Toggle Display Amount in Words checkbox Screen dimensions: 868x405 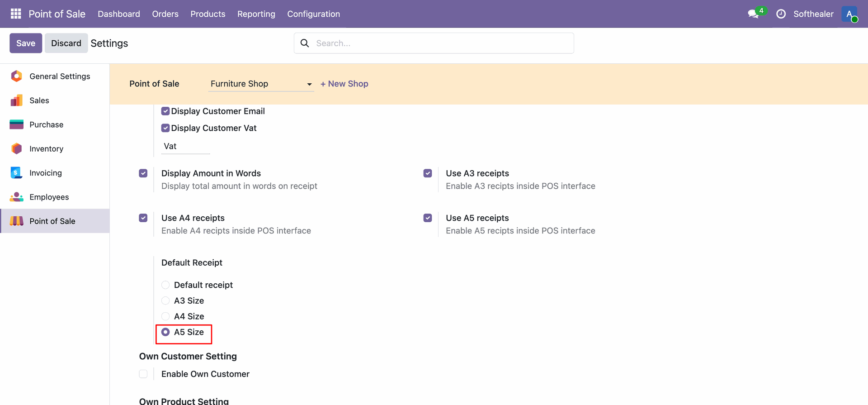[143, 173]
